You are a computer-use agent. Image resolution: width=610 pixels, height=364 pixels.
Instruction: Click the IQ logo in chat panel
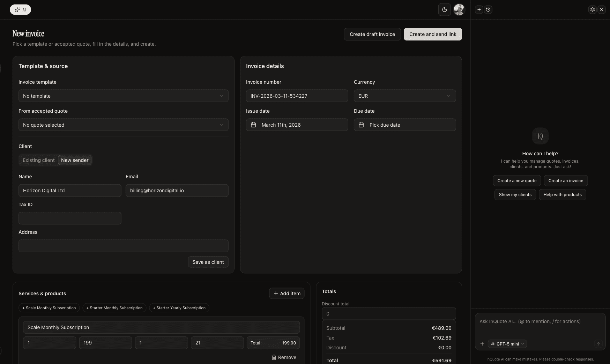(540, 136)
